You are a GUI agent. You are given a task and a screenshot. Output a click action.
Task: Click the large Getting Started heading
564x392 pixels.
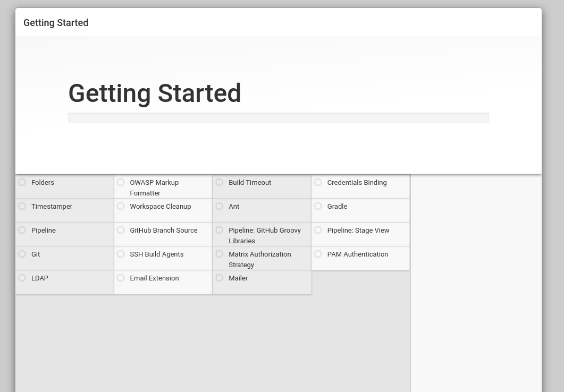155,93
